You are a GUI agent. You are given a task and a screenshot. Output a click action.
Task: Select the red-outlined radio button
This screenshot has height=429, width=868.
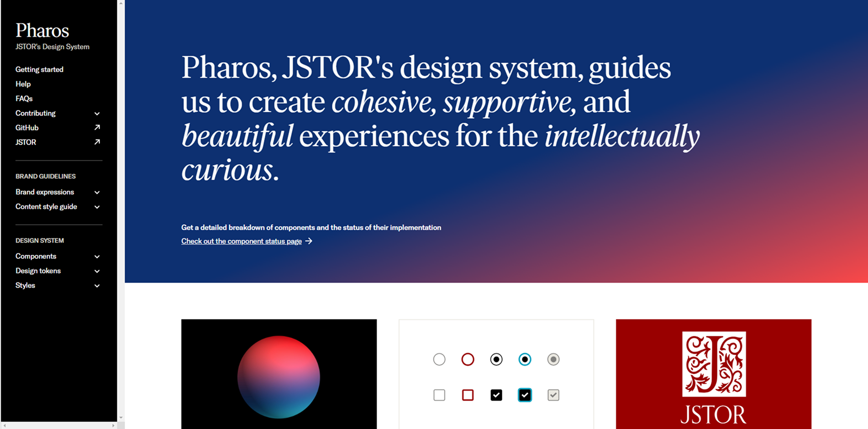coord(468,360)
